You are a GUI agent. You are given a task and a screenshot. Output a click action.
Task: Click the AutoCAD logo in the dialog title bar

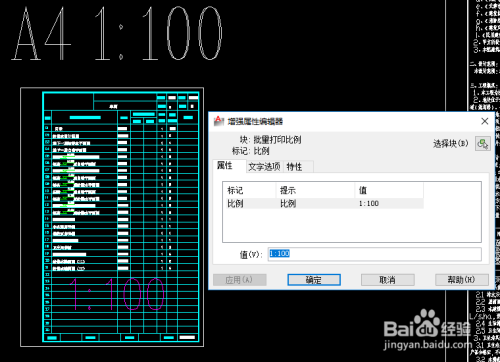[x=218, y=121]
